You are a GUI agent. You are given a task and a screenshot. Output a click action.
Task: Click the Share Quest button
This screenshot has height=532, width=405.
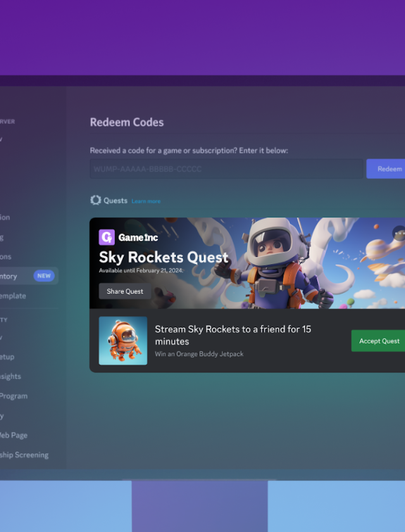(x=125, y=291)
